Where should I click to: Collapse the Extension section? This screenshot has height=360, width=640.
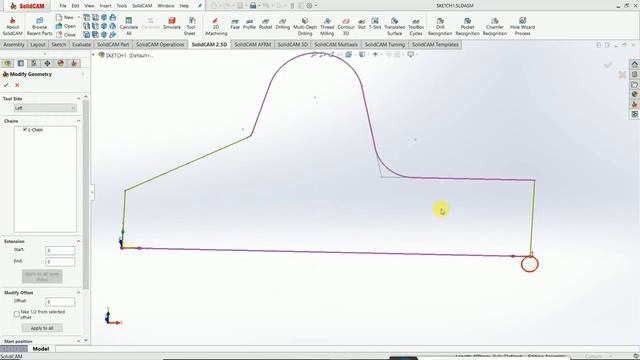78,241
